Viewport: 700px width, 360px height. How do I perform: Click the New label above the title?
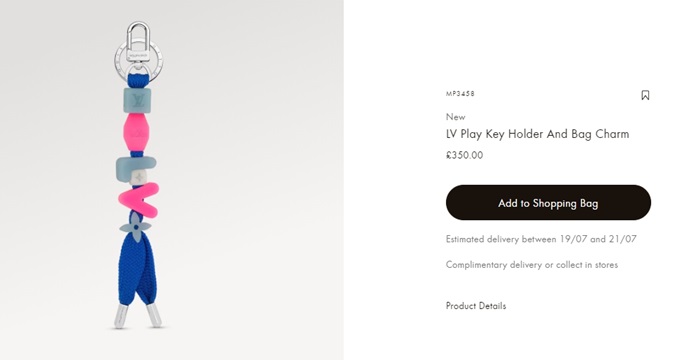click(455, 117)
